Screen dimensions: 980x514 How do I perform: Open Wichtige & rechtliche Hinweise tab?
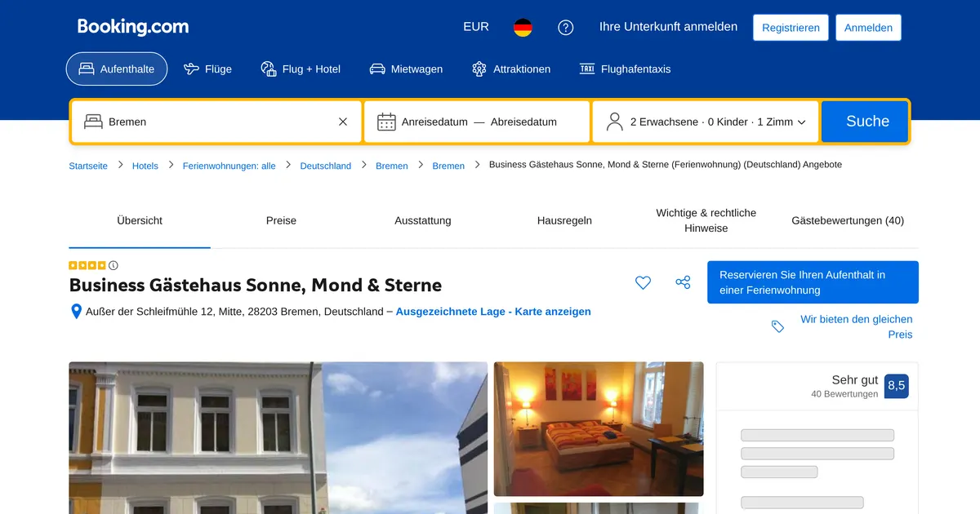tap(706, 220)
